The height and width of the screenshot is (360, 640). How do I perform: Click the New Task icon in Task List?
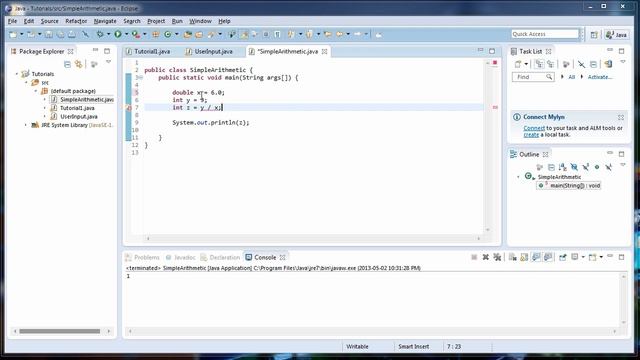point(518,64)
